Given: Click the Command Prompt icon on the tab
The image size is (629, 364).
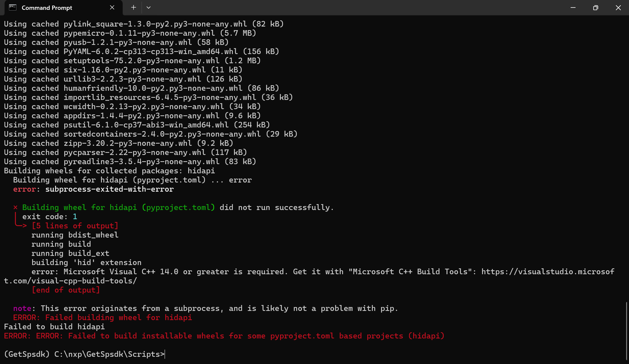Looking at the screenshot, I should (12, 7).
